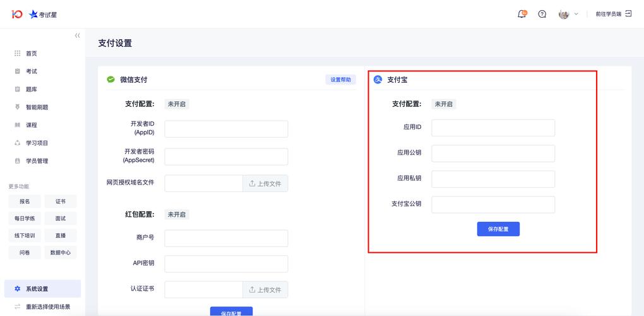Click the 网页授权域名文件 file path field
The height and width of the screenshot is (316, 644).
click(204, 183)
